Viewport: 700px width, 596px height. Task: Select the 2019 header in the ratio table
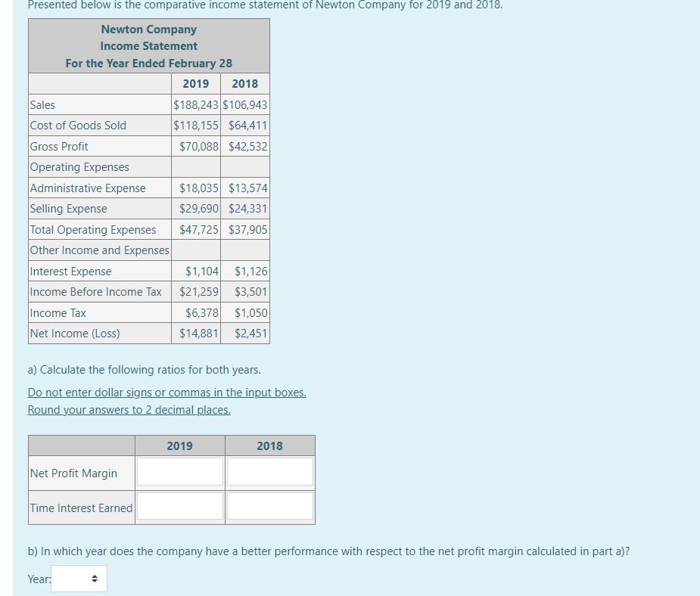[x=179, y=445]
